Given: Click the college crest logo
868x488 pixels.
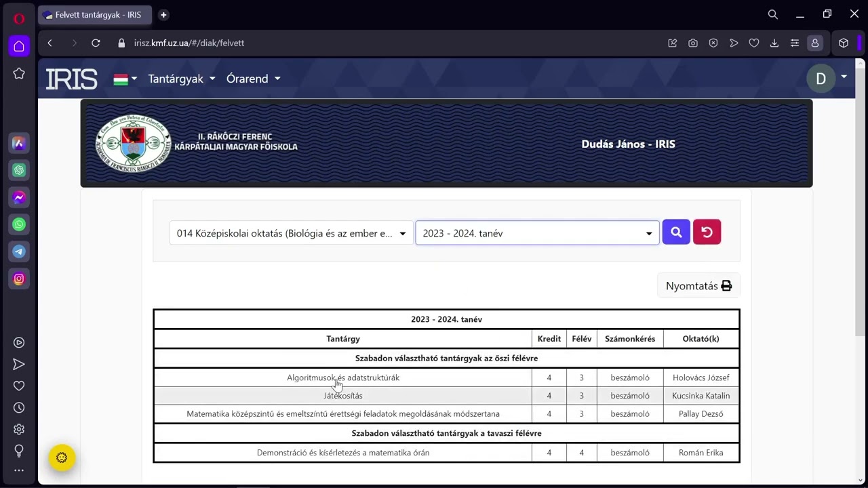Looking at the screenshot, I should tap(133, 143).
